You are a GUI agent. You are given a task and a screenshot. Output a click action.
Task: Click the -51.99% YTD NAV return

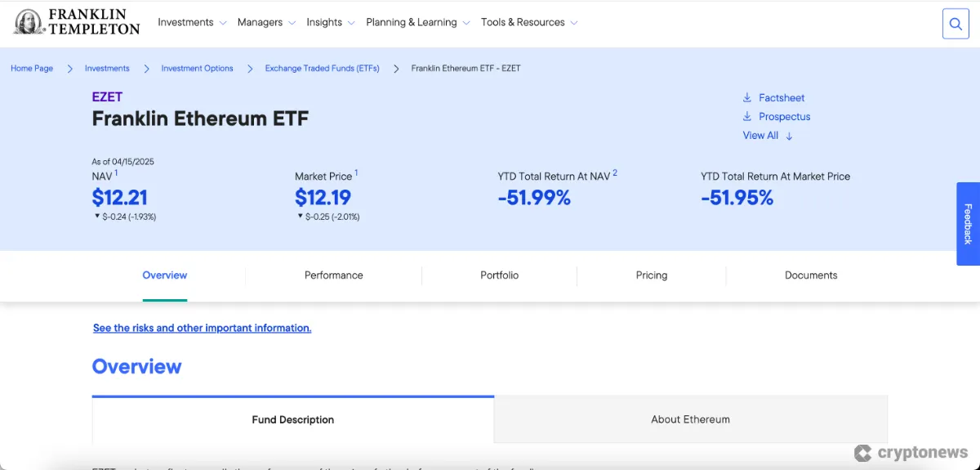534,197
